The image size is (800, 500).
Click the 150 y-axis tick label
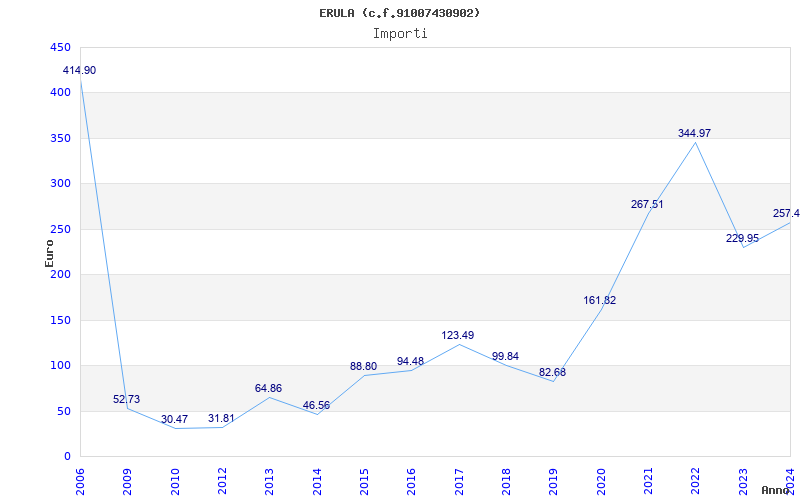tap(60, 320)
